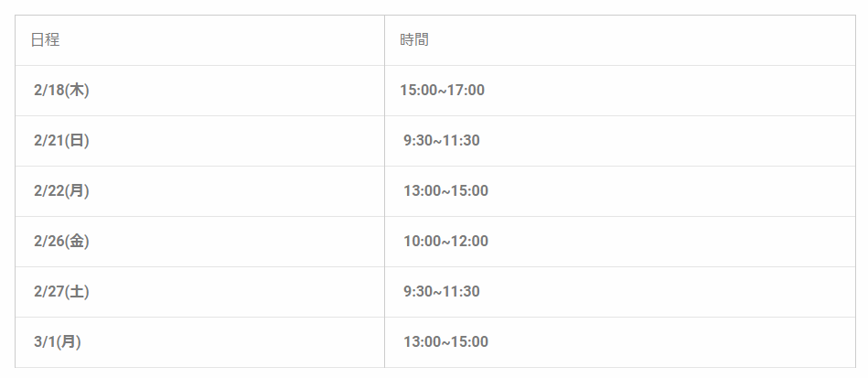Click the 2/21(日) date cell
This screenshot has height=378, width=868.
61,141
